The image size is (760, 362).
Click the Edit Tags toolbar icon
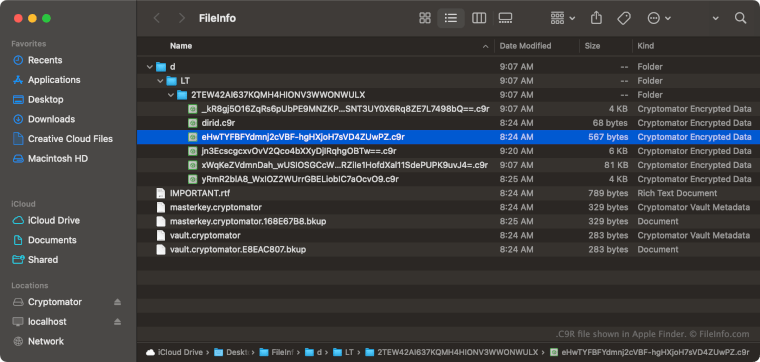[624, 18]
